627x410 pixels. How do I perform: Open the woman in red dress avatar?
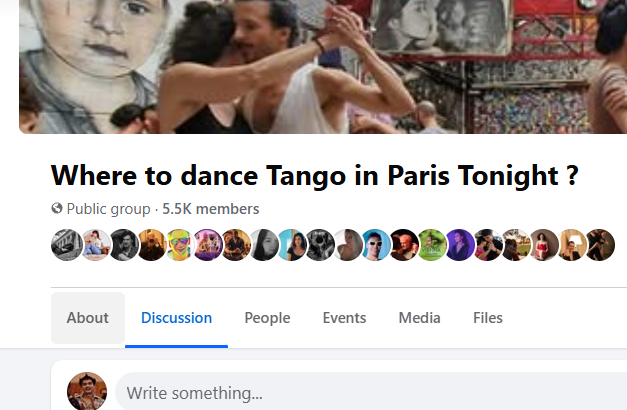544,244
